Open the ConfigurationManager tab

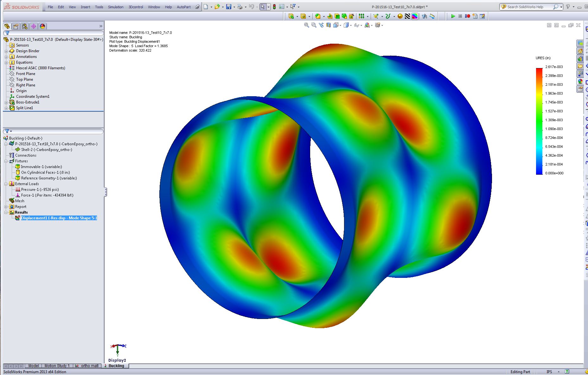25,26
